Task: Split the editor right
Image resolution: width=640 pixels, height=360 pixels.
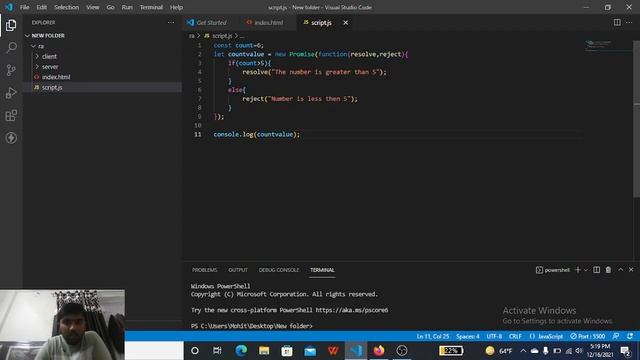Action: coord(617,22)
